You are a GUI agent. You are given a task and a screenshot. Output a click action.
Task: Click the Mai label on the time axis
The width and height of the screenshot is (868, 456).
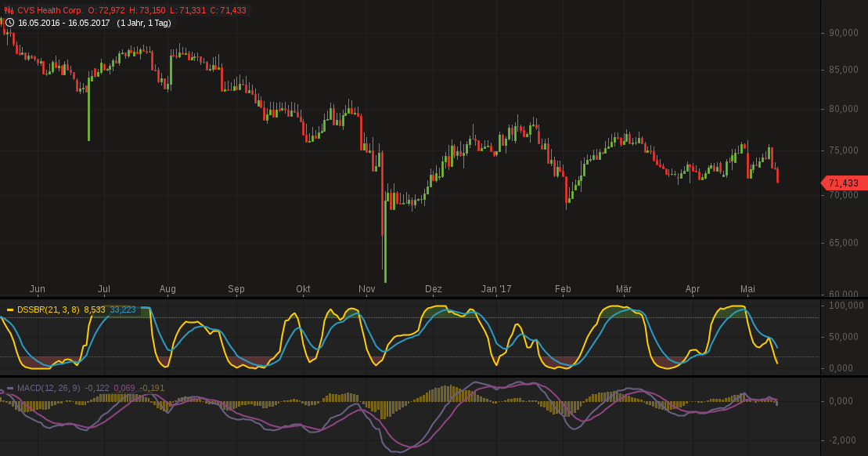tap(749, 289)
